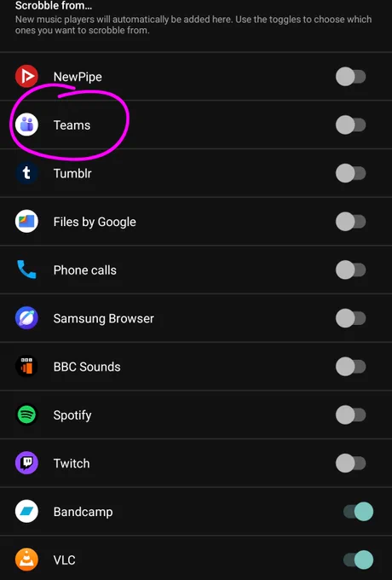Tap the Samsung Browser icon

point(26,318)
